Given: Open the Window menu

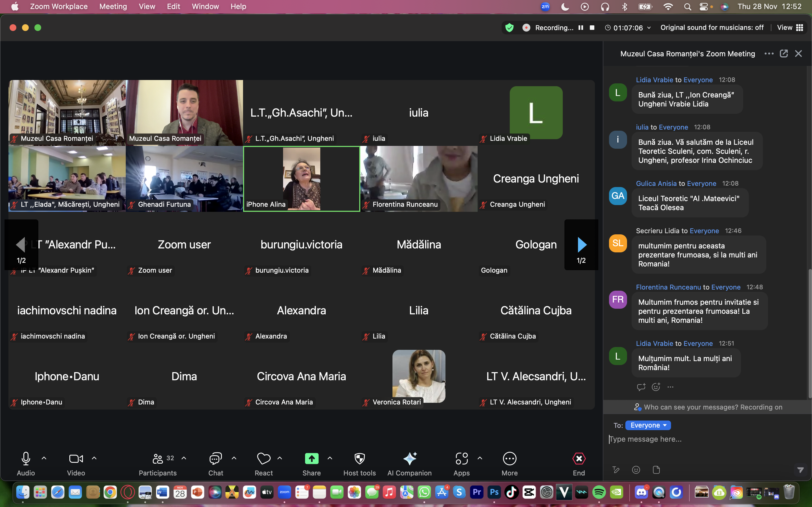Looking at the screenshot, I should (x=205, y=6).
